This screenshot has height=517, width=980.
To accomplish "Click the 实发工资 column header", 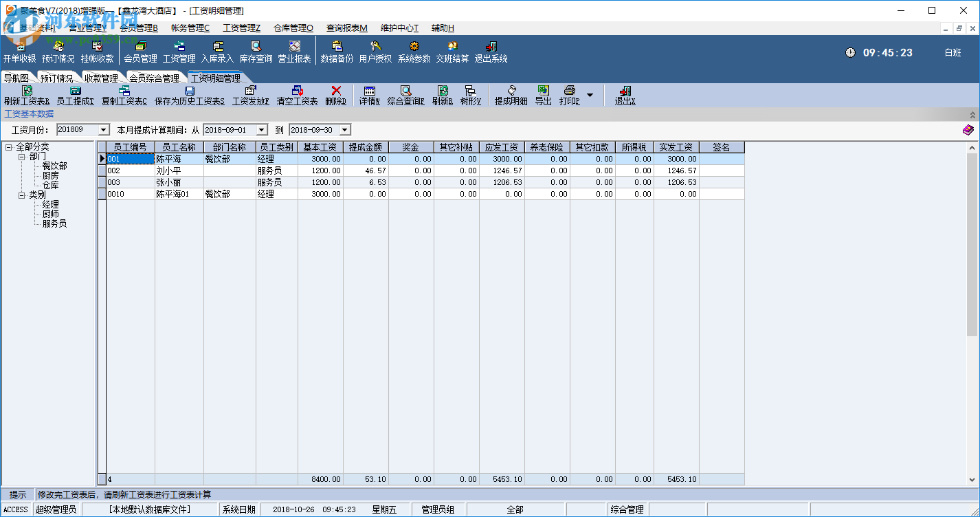I will [x=676, y=147].
